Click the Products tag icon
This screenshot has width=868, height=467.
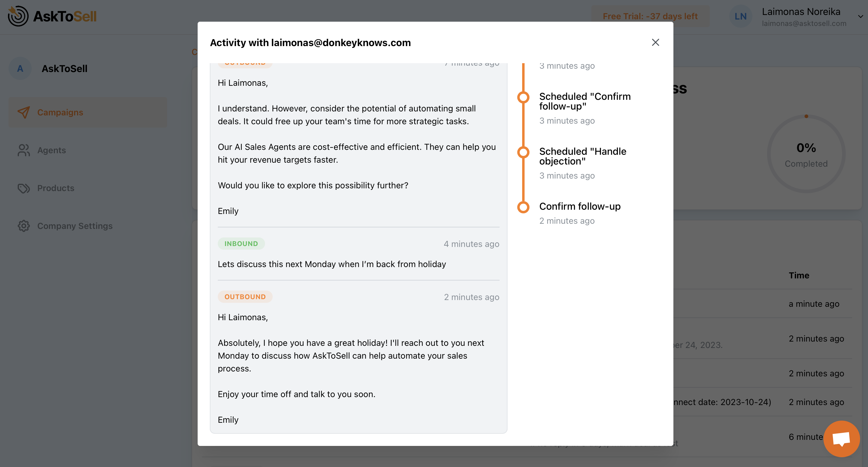click(x=23, y=188)
